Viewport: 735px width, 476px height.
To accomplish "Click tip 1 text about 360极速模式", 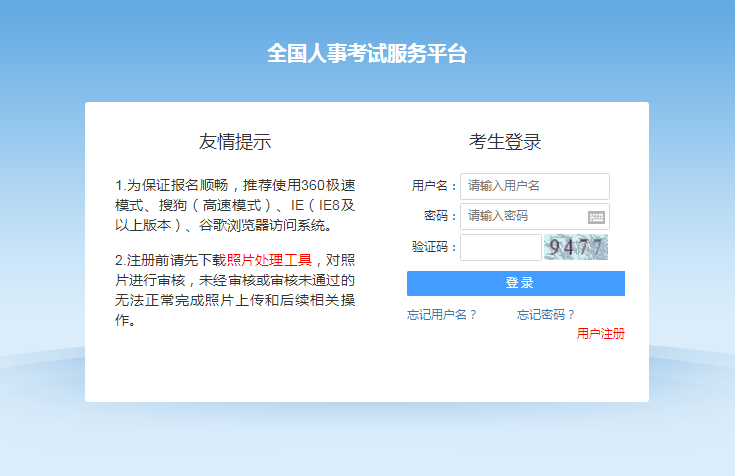I will tap(235, 205).
